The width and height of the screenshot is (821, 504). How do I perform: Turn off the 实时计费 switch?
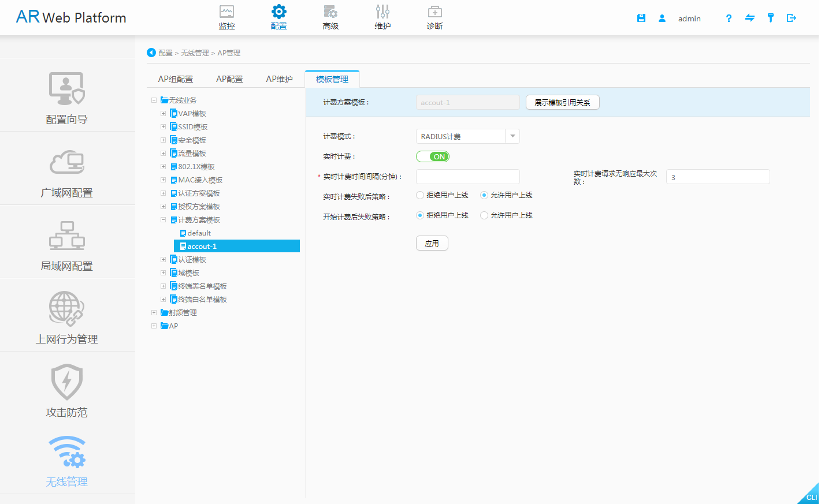432,156
